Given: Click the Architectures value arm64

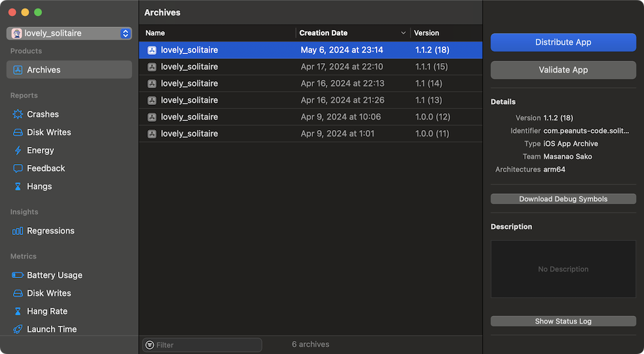Looking at the screenshot, I should 554,169.
